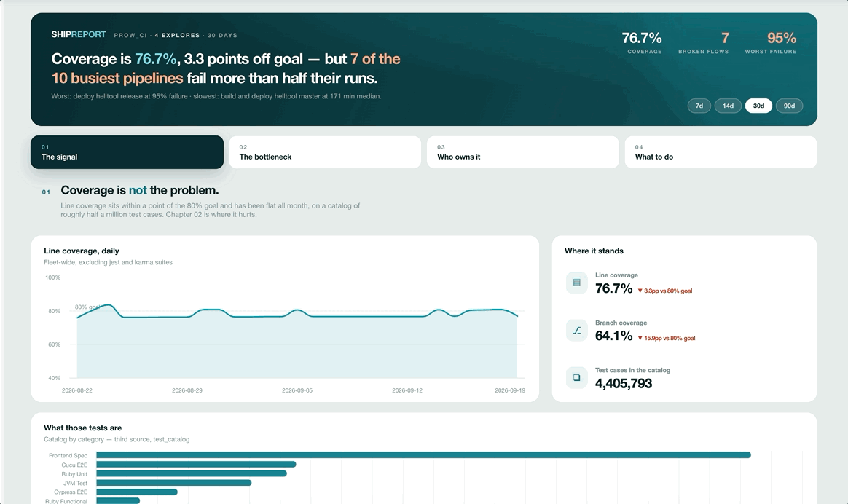The image size is (848, 504).
Task: Go to The bottleneck chapter tab
Action: [325, 152]
